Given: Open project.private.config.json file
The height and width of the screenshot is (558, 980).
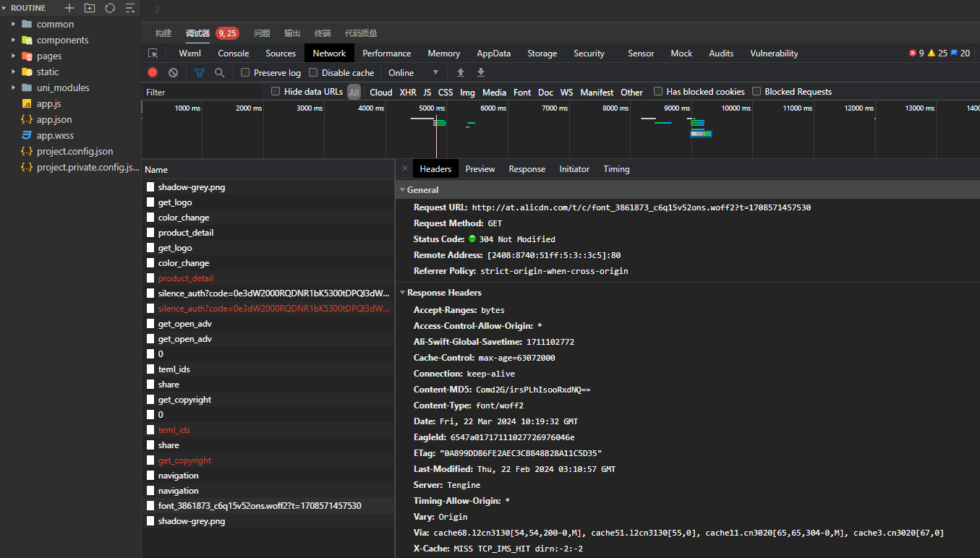Looking at the screenshot, I should pyautogui.click(x=88, y=167).
